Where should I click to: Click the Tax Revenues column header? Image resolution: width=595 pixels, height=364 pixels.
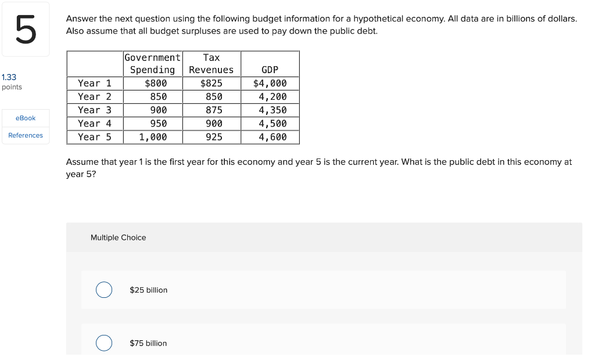click(x=212, y=63)
